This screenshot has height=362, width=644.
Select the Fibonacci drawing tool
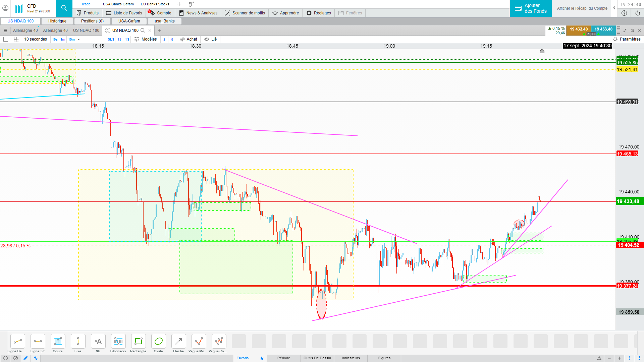point(118,342)
